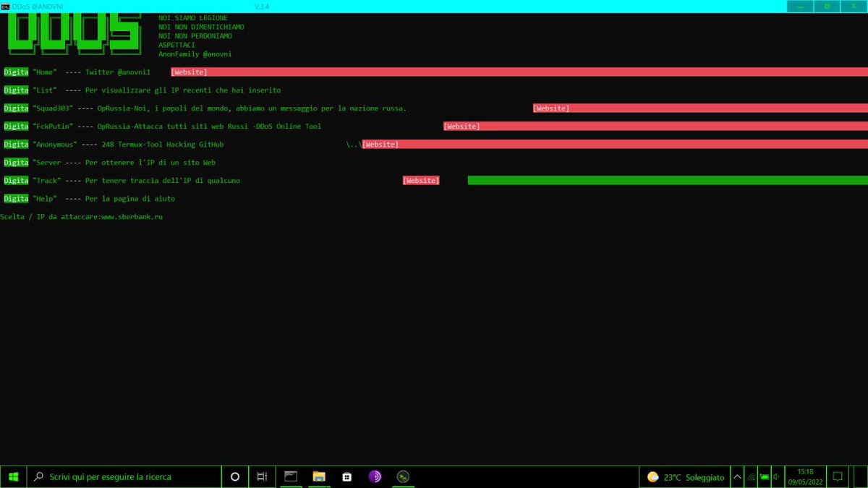Open the battery status tray icon
Screen dimensions: 868x488
(764, 477)
